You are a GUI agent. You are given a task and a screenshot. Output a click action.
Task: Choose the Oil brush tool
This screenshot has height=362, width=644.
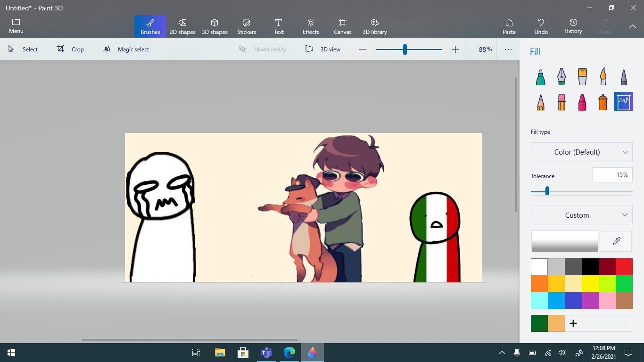pyautogui.click(x=582, y=77)
